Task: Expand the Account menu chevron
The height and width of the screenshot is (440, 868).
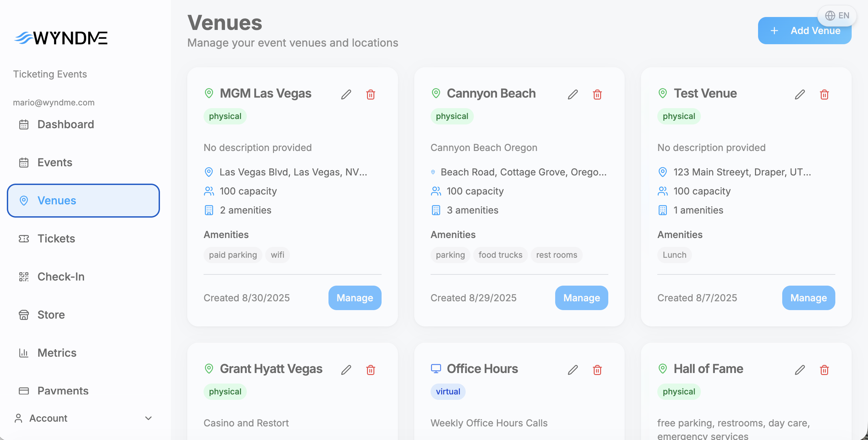Action: point(148,418)
